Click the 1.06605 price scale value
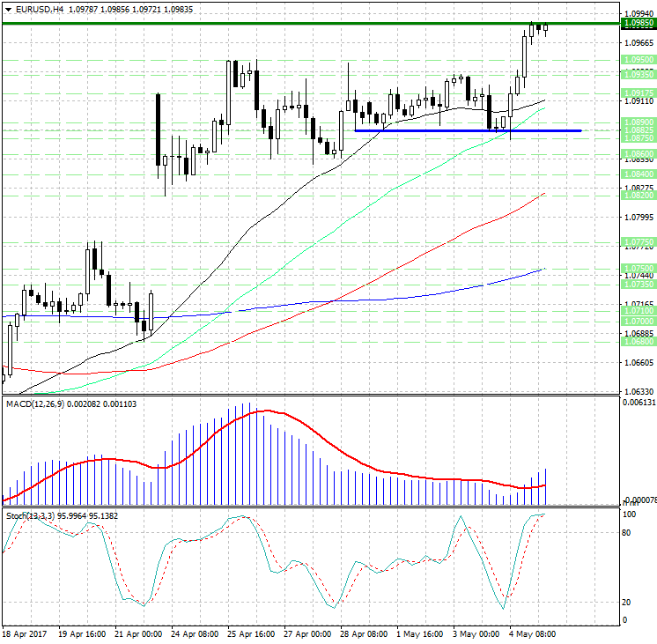Viewport: 657px width, 644px height. click(639, 363)
